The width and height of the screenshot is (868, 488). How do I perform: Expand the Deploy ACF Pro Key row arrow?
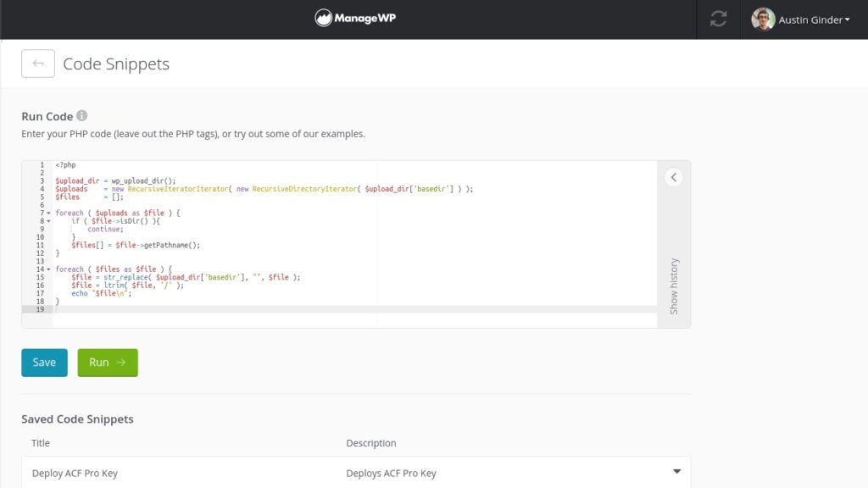(676, 472)
